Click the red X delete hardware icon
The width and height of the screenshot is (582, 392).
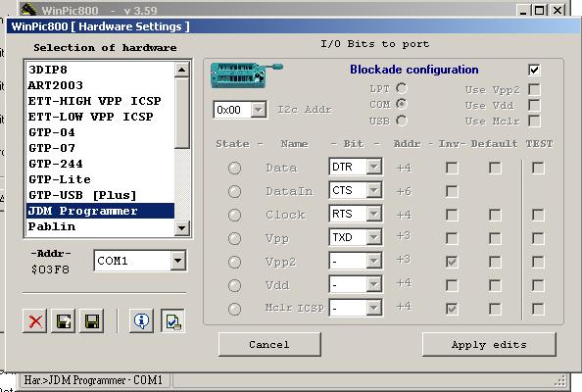(x=35, y=320)
